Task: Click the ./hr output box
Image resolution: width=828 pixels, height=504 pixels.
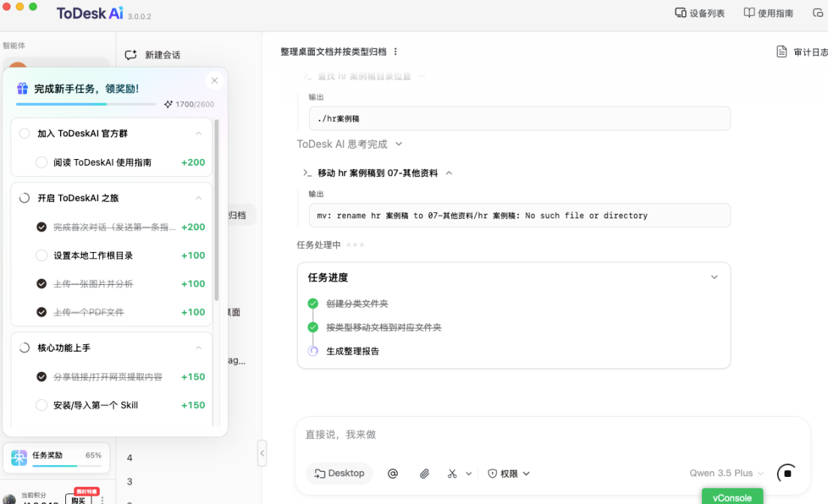Action: [520, 118]
